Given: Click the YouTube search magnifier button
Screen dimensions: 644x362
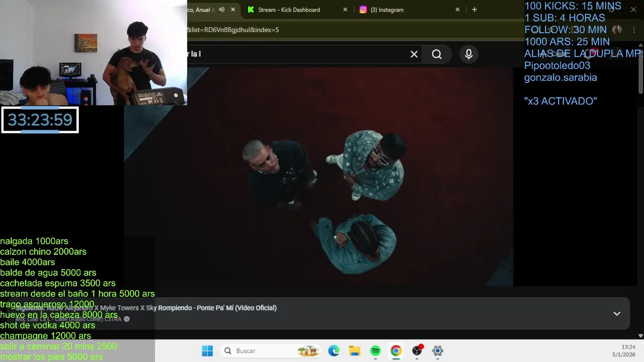Looking at the screenshot, I should point(437,54).
